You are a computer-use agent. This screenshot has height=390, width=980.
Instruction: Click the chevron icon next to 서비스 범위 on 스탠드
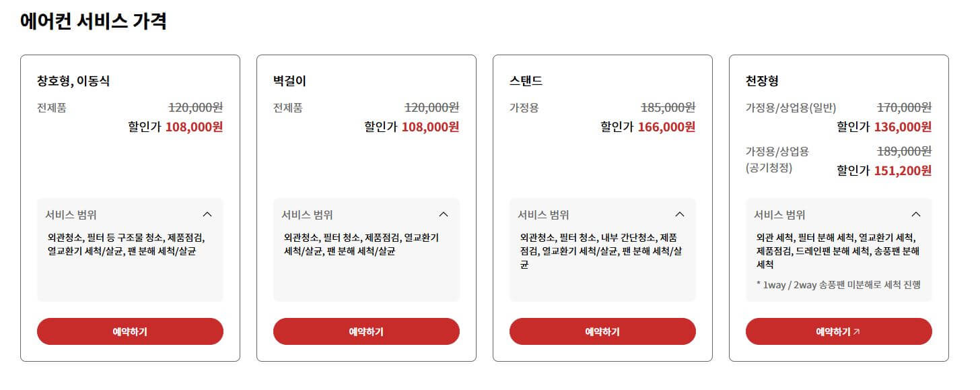(x=680, y=214)
